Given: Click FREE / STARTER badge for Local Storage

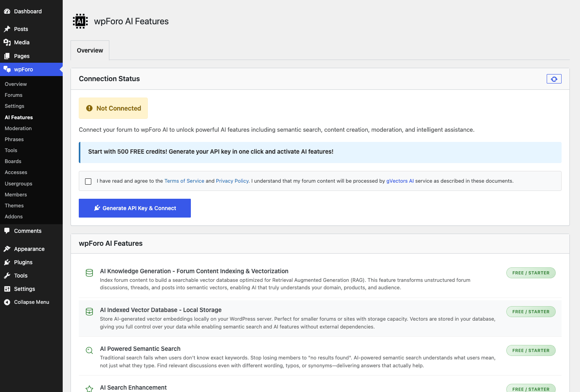Looking at the screenshot, I should click(x=531, y=312).
